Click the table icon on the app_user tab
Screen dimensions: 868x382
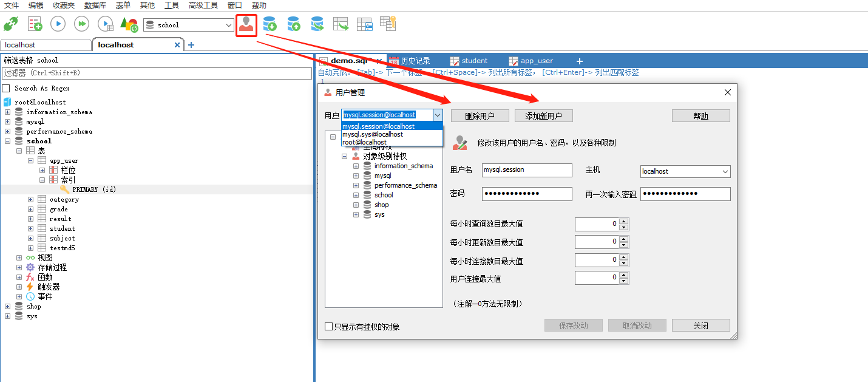pyautogui.click(x=514, y=61)
